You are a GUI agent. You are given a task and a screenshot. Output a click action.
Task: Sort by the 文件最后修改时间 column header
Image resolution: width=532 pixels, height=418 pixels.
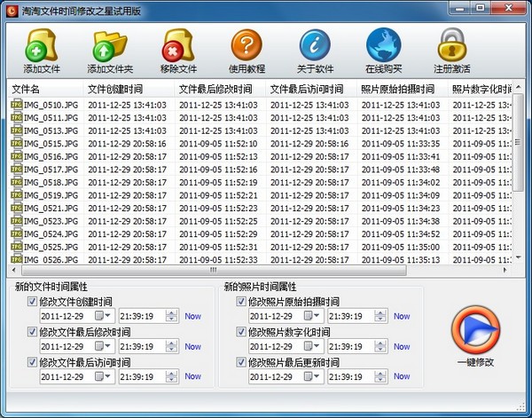220,90
